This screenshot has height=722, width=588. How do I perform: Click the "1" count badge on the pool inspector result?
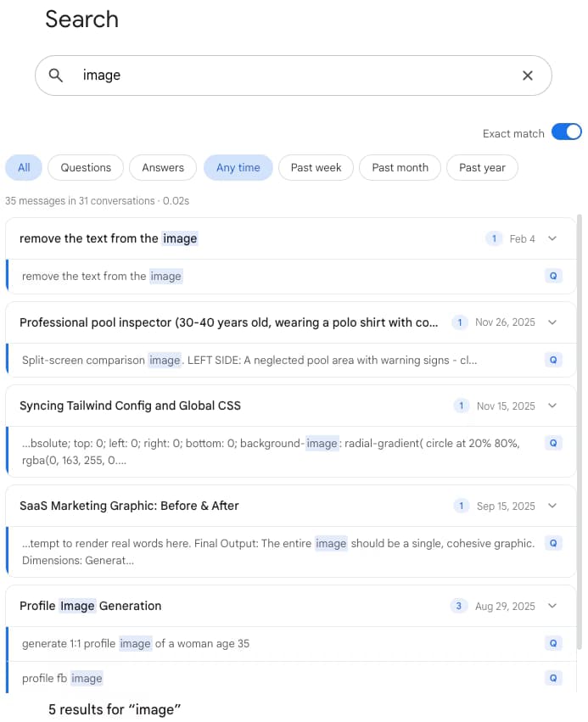[462, 322]
